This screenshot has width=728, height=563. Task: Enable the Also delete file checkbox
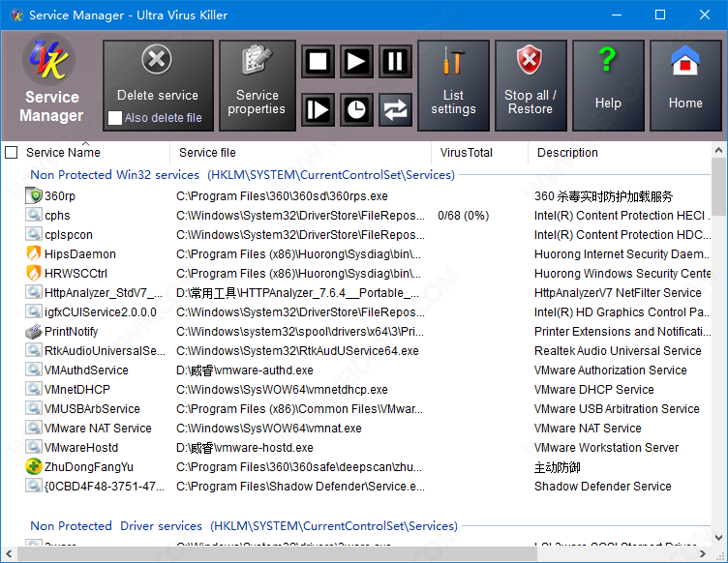tap(115, 118)
